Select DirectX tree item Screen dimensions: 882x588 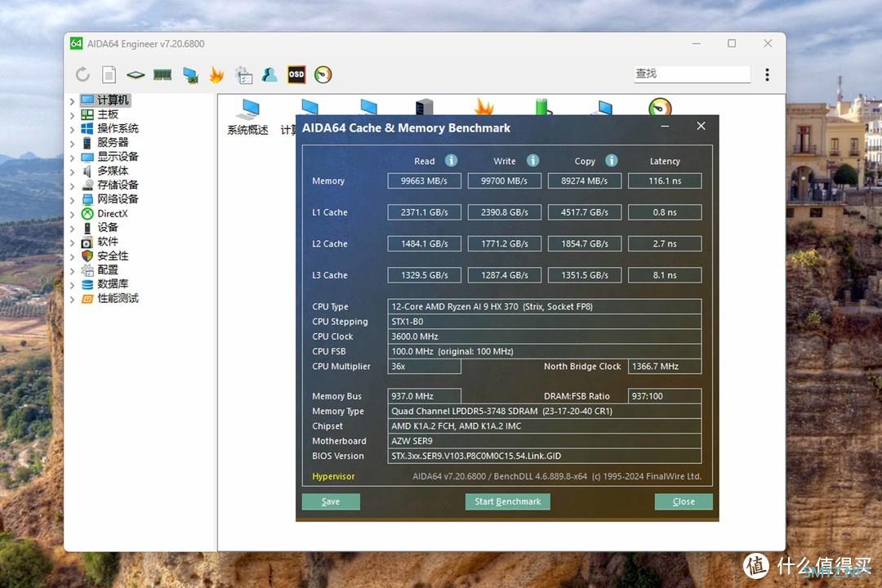(113, 213)
